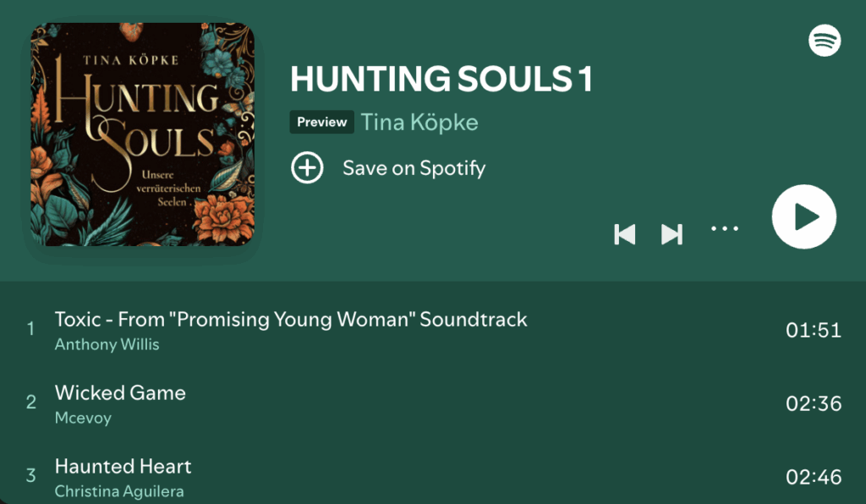Click the Save on Spotify label

click(x=414, y=167)
